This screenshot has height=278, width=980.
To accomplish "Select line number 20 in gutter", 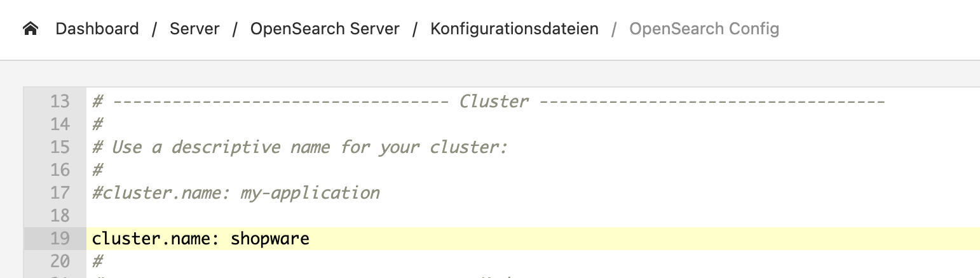I will pyautogui.click(x=60, y=261).
